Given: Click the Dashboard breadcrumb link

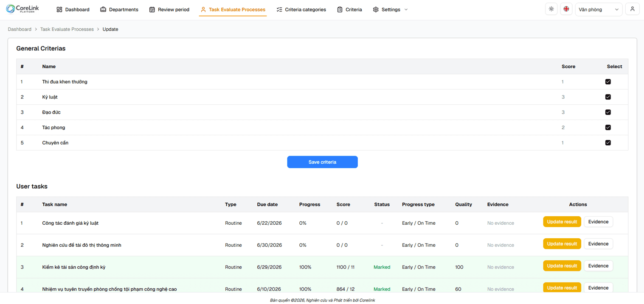Looking at the screenshot, I should click(x=20, y=29).
